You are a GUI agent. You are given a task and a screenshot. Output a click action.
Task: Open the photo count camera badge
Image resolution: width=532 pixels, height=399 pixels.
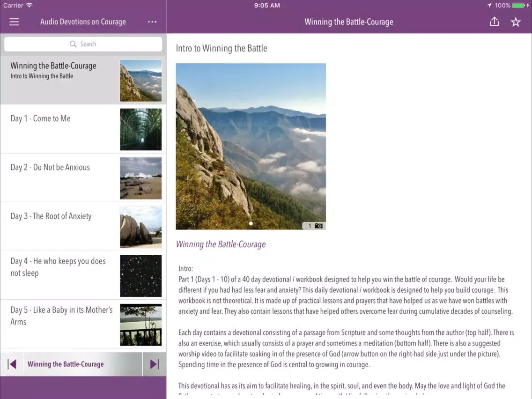(314, 226)
